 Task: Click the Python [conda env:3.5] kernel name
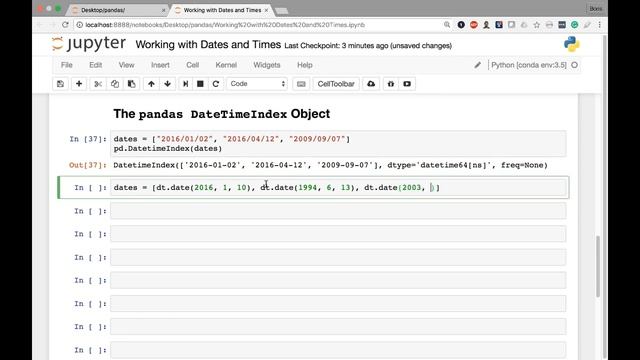[x=529, y=65]
